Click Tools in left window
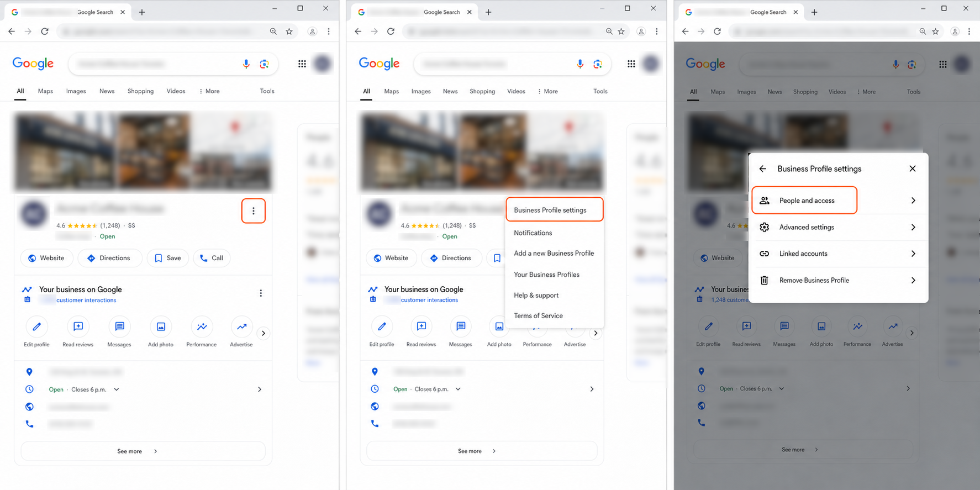This screenshot has width=980, height=490. [267, 91]
